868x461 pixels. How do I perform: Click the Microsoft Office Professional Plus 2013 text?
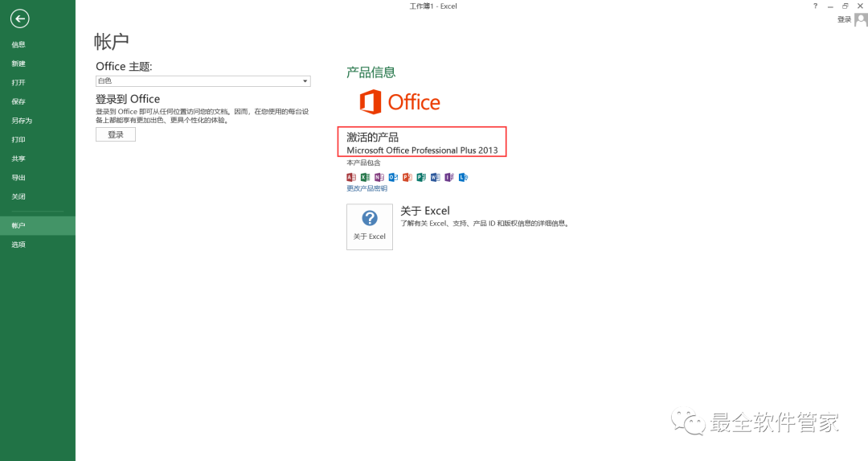422,150
